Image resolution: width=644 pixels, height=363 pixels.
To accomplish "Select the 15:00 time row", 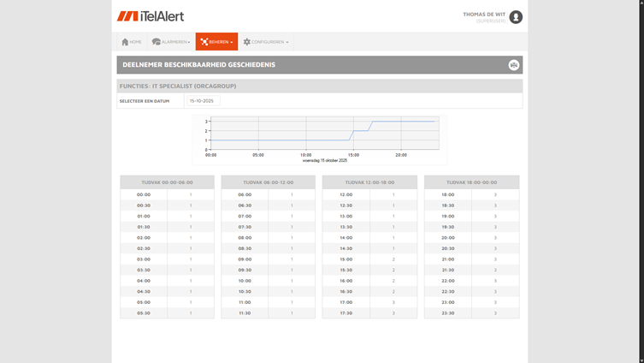I will pos(369,259).
